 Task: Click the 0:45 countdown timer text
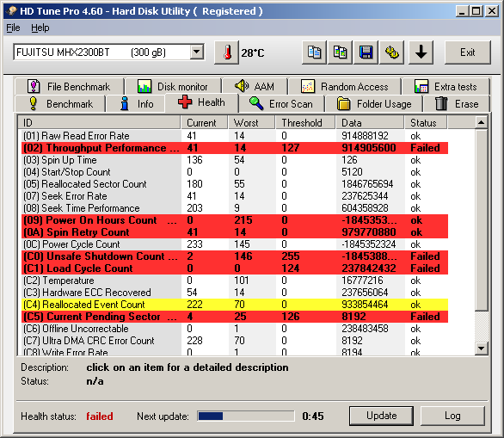tap(313, 416)
